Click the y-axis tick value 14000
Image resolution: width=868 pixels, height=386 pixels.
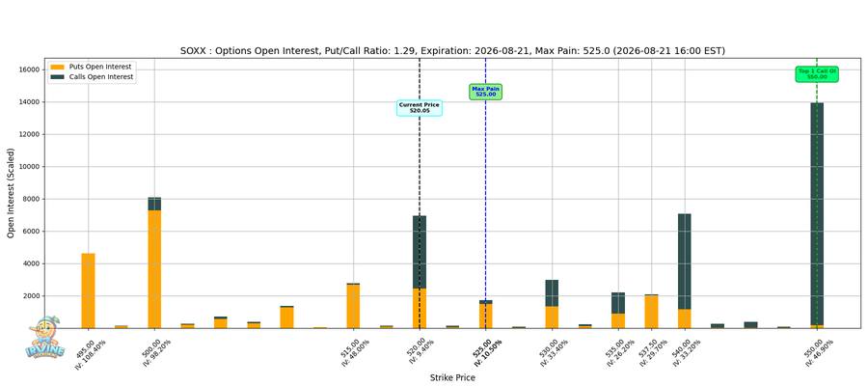pyautogui.click(x=31, y=102)
